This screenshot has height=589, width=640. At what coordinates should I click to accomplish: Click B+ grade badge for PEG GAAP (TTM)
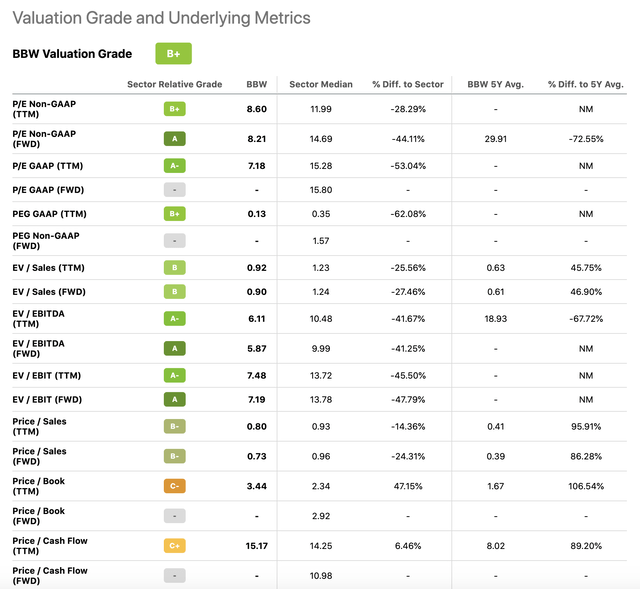click(x=175, y=214)
